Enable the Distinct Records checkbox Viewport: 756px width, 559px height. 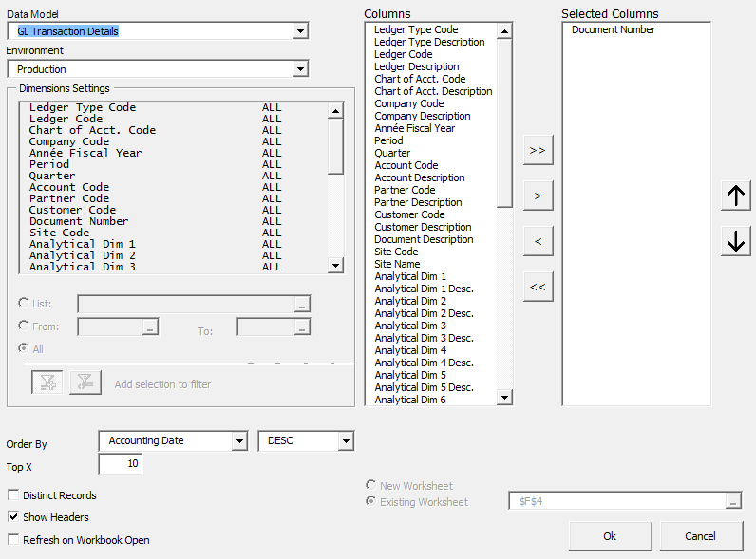click(x=13, y=495)
